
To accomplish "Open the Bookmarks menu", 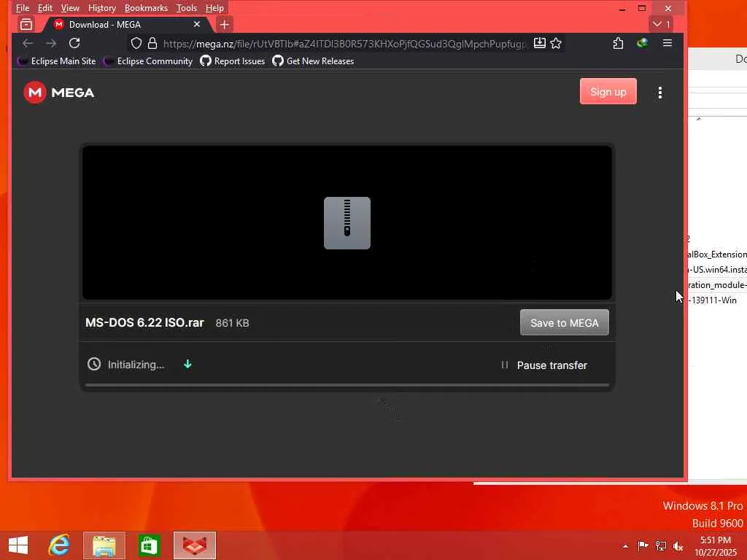I will pos(146,8).
